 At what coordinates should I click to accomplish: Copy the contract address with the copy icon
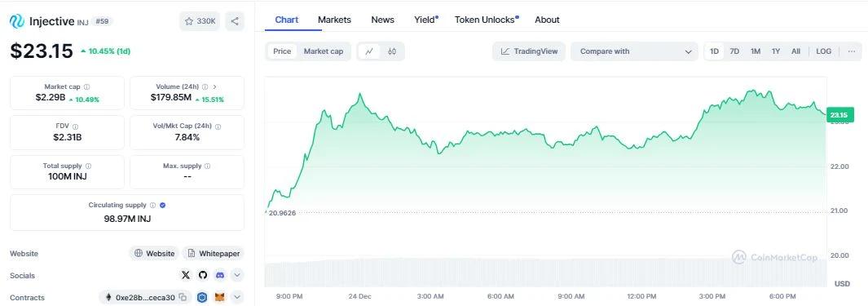tap(183, 298)
